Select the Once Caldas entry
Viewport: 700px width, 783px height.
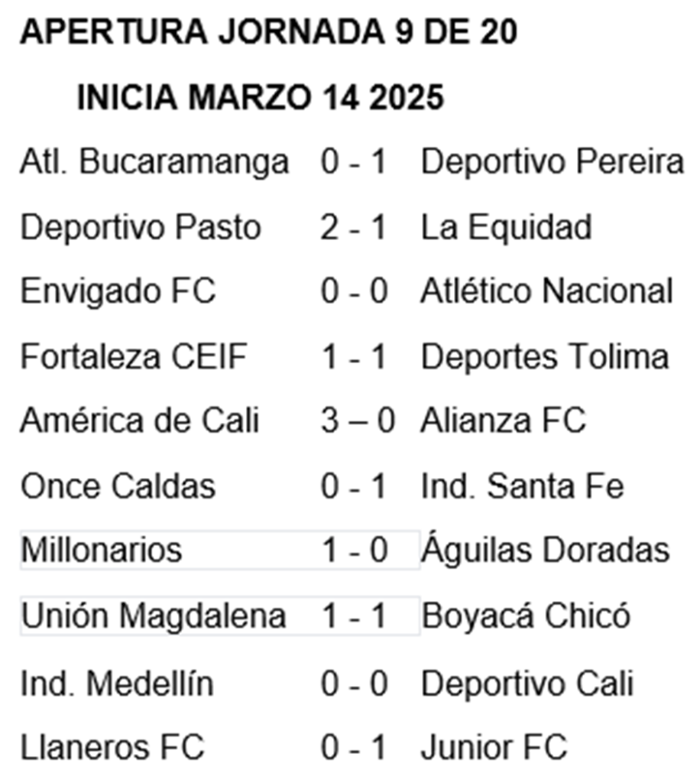point(118,486)
